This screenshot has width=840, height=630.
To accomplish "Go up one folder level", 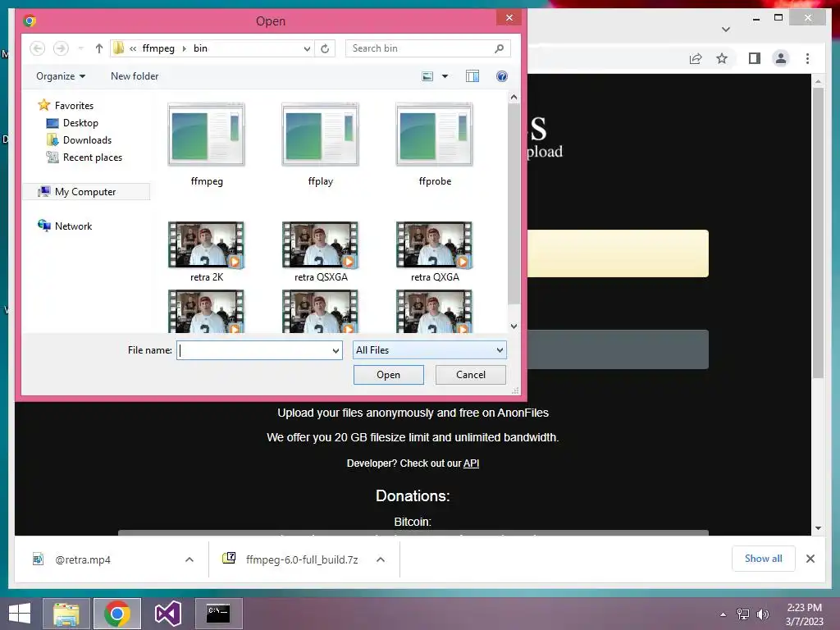I will pos(98,48).
